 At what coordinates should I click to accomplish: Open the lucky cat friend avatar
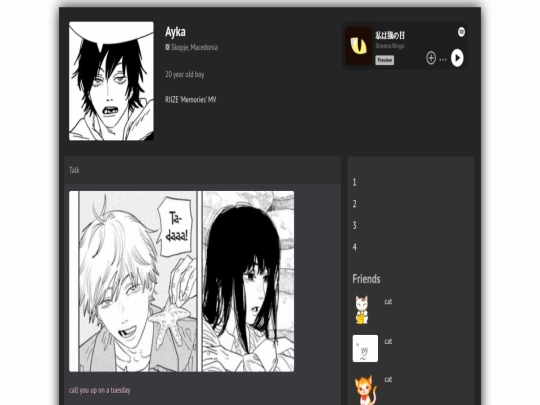pyautogui.click(x=362, y=310)
